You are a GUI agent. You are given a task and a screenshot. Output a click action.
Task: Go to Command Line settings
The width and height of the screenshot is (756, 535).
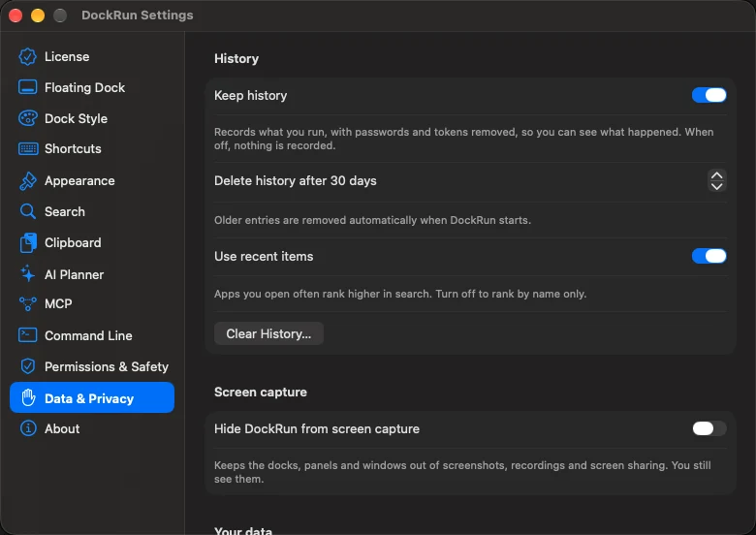[92, 335]
